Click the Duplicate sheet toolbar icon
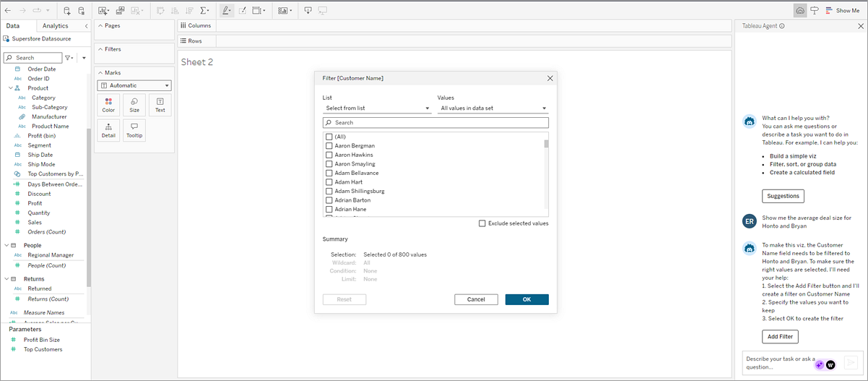This screenshot has width=868, height=381. pos(120,11)
